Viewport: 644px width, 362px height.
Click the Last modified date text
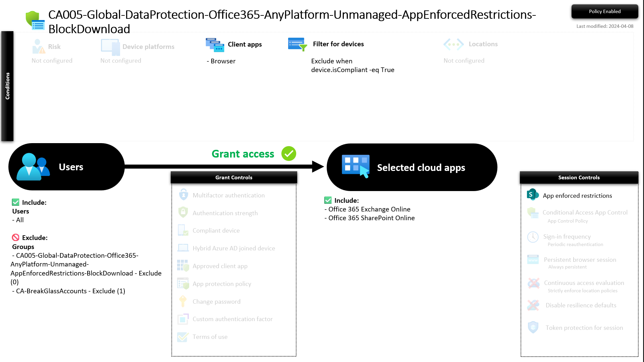(x=605, y=26)
